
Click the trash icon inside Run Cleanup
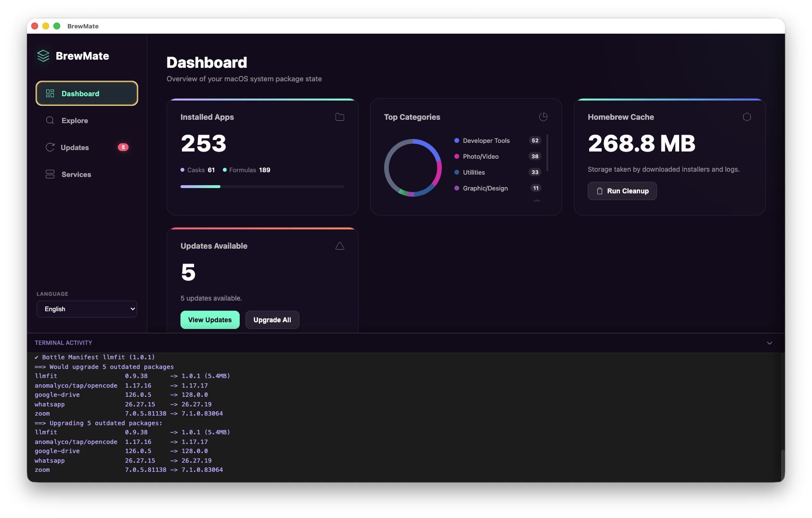point(600,191)
